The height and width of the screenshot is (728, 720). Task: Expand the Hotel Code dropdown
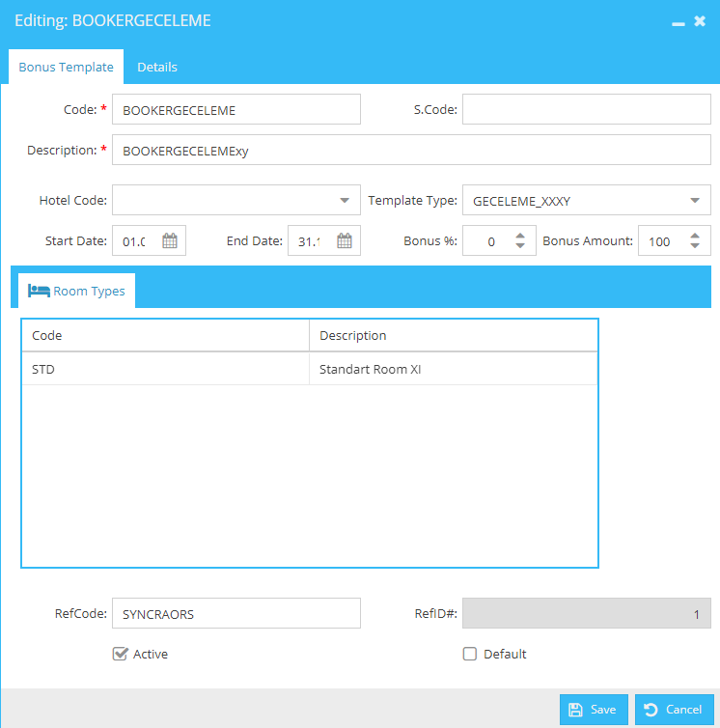point(344,200)
